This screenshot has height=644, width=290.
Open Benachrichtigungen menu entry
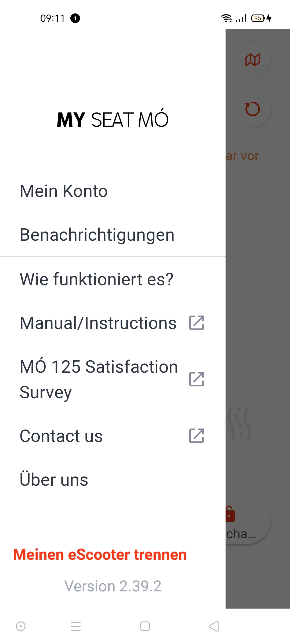tap(97, 235)
